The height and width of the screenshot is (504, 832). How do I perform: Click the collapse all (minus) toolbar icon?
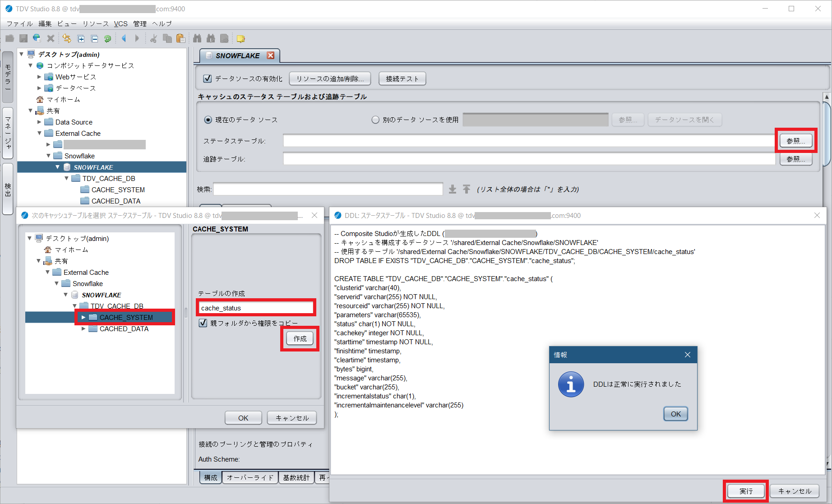[94, 39]
